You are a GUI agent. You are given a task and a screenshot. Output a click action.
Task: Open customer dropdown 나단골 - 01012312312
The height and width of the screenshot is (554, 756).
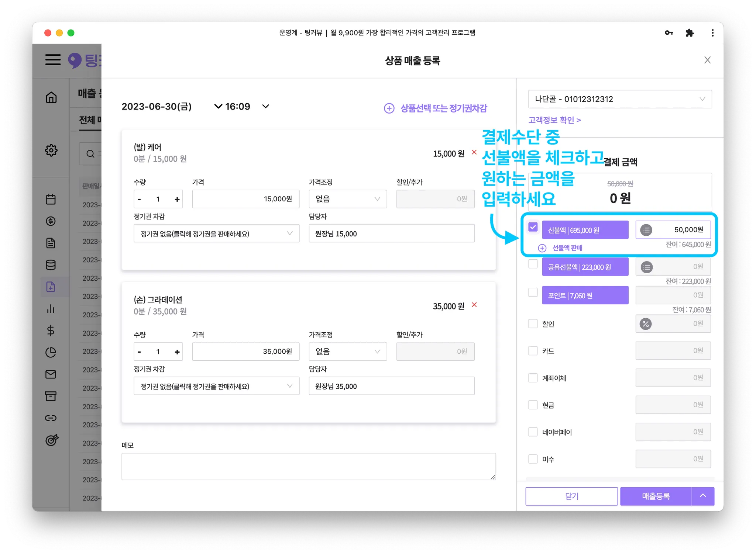tap(620, 99)
